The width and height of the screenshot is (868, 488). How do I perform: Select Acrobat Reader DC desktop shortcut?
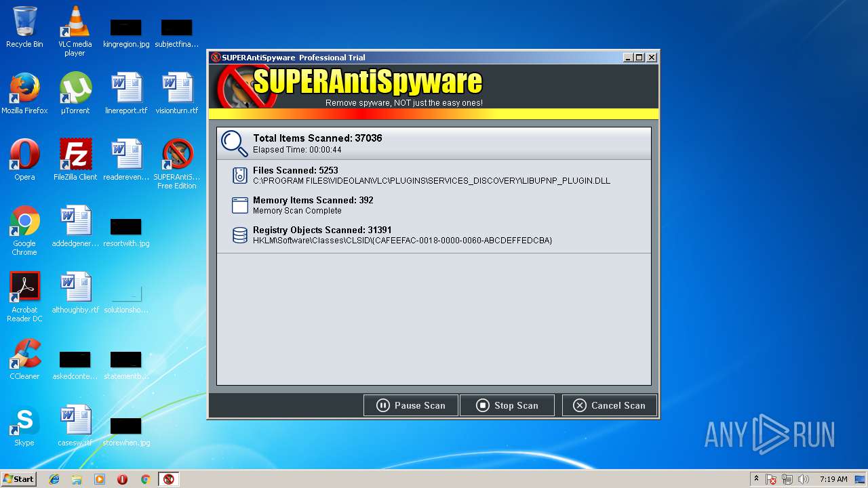coord(24,296)
